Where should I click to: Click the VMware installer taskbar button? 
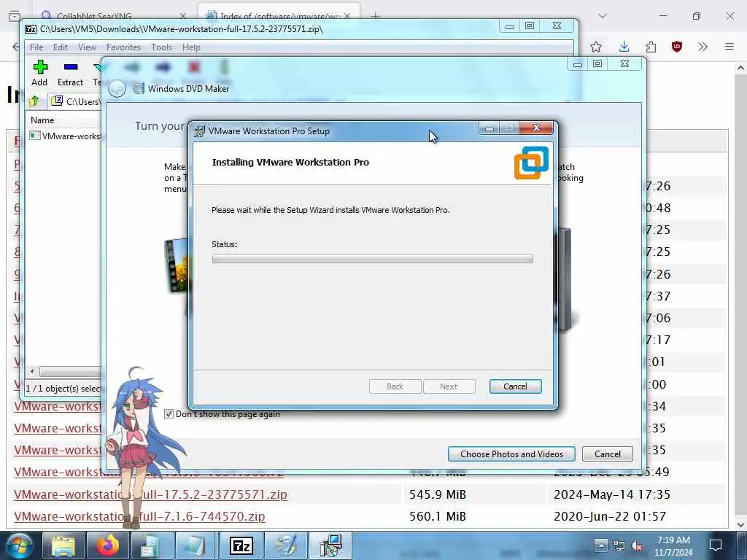(330, 545)
